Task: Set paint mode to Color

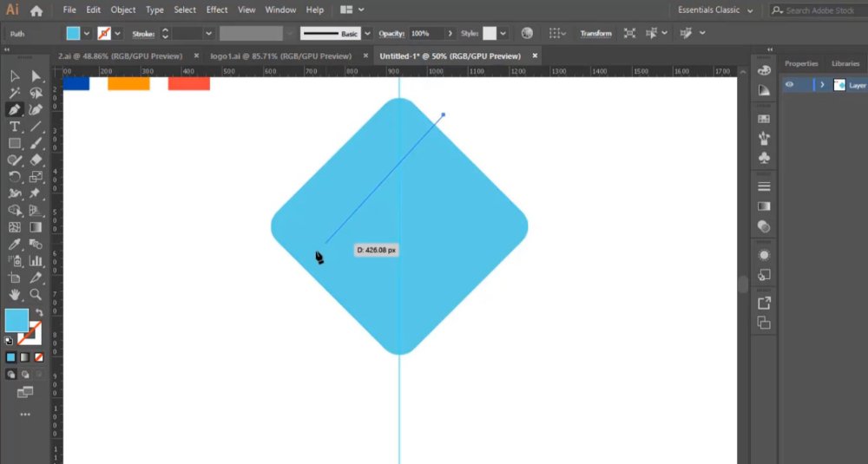Action: click(x=10, y=357)
